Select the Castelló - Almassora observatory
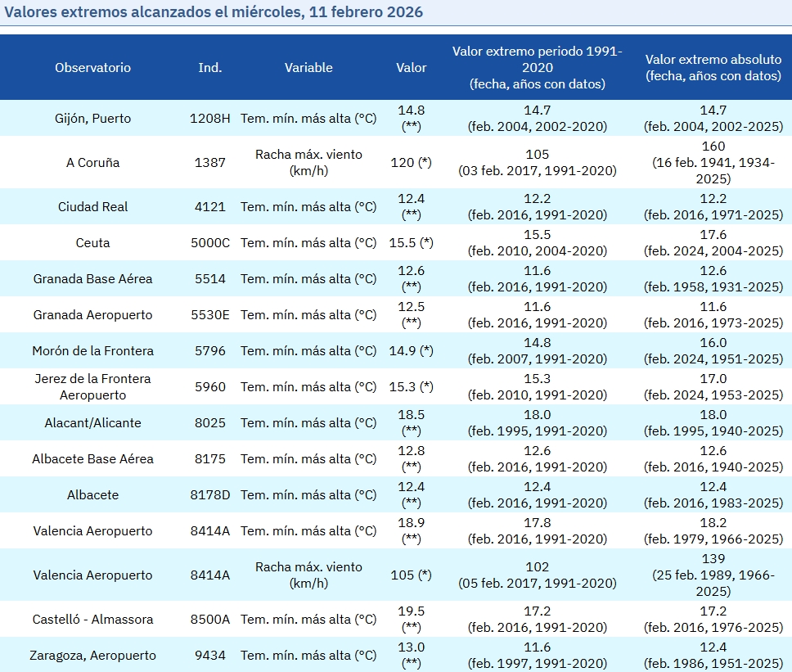This screenshot has width=792, height=672. point(92,620)
